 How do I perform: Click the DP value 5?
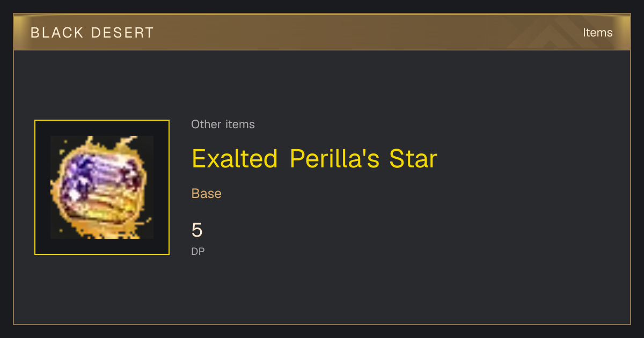[197, 230]
